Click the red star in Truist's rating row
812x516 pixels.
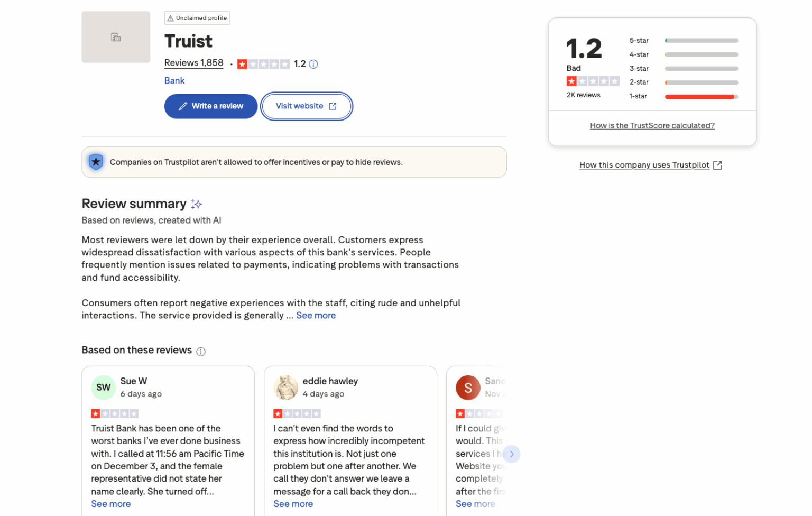(x=243, y=64)
